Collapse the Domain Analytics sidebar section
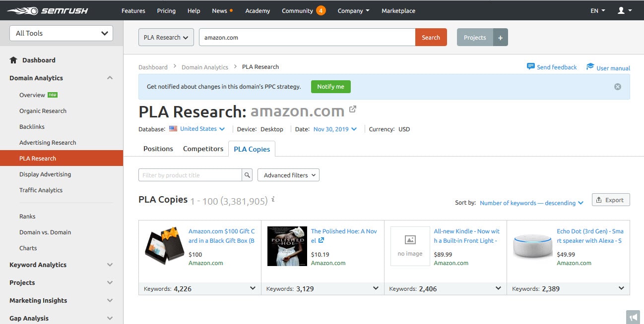Viewport: 644px width, 324px height. tap(110, 78)
